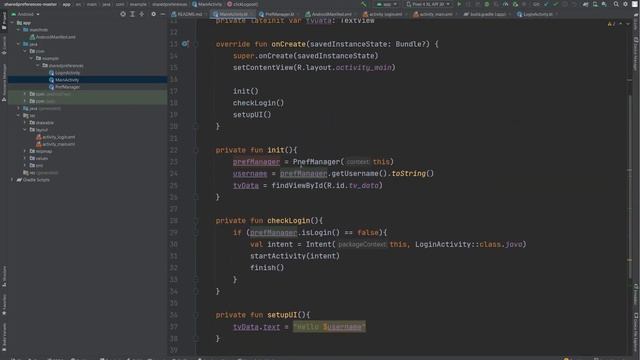
Task: Collapse the manifests folder
Action: 18,30
